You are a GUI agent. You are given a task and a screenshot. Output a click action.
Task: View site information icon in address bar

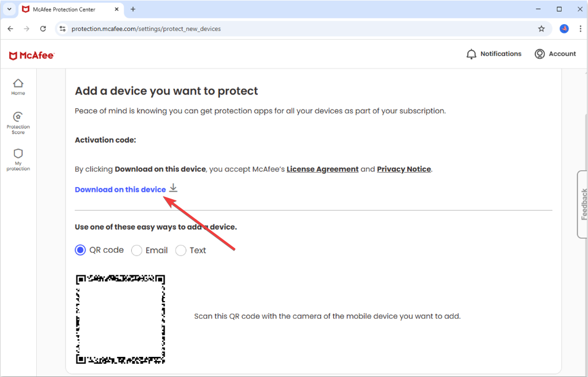tap(63, 29)
